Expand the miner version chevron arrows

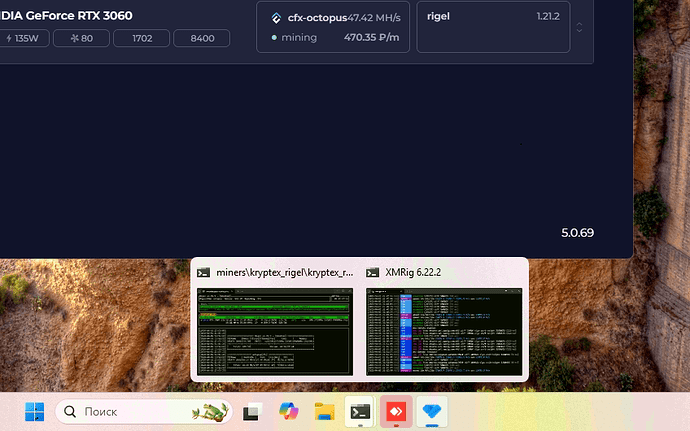tap(581, 27)
